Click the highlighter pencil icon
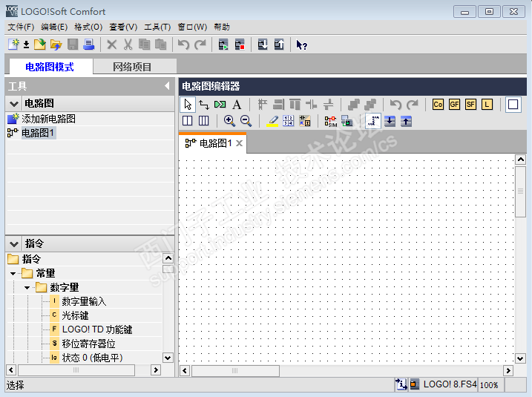The image size is (532, 397). (x=272, y=121)
